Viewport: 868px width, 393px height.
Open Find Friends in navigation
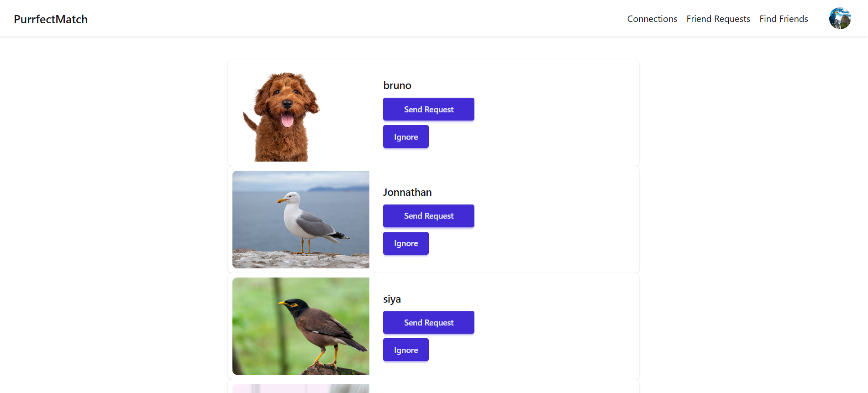pos(784,19)
